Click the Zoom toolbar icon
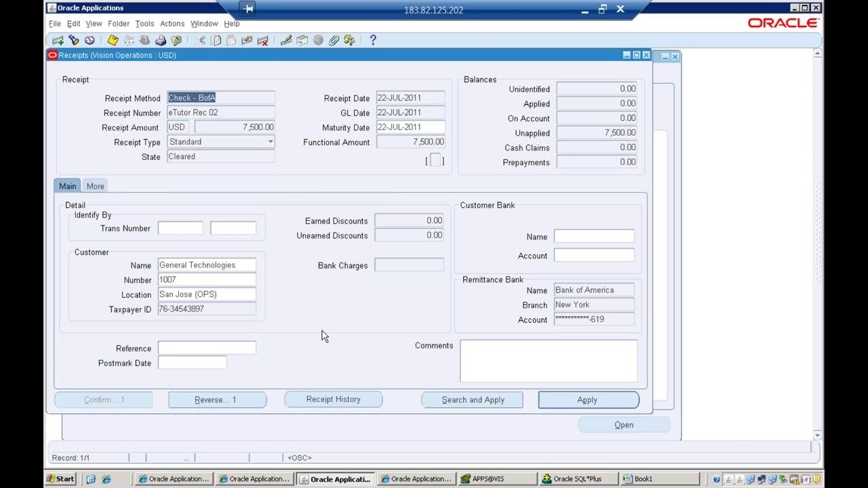Screen dimensions: 868x488 pyautogui.click(x=302, y=41)
